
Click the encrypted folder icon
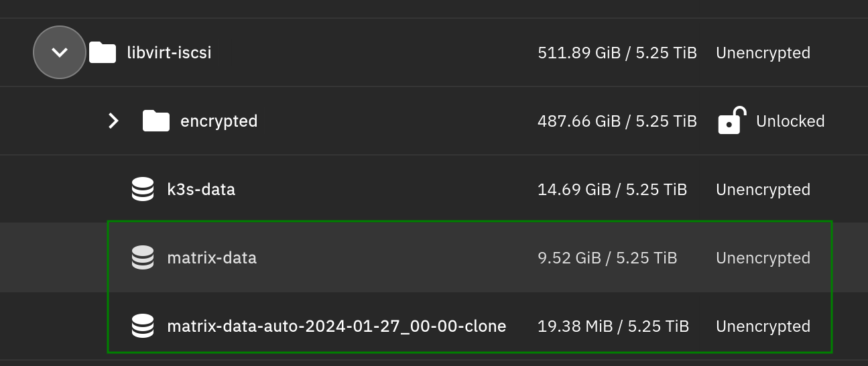coord(156,121)
